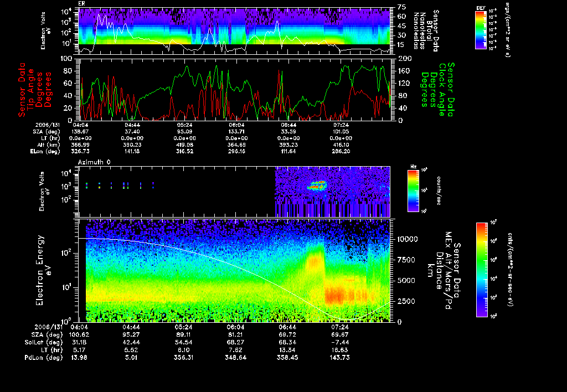Screen dimensions: 567x392
Task: Click the "PdLon (deg)" row label
Action: pyautogui.click(x=44, y=358)
